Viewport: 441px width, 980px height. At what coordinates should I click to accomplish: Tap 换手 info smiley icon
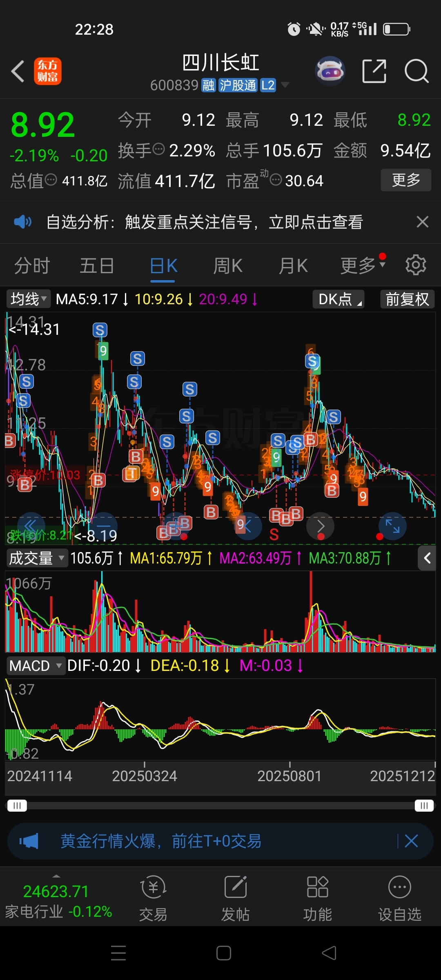(158, 149)
